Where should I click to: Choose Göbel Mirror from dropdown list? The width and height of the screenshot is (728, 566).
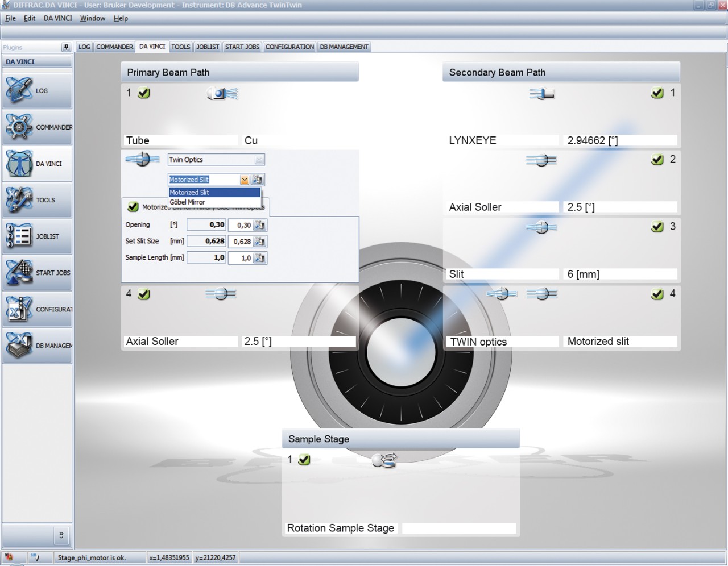pos(188,202)
